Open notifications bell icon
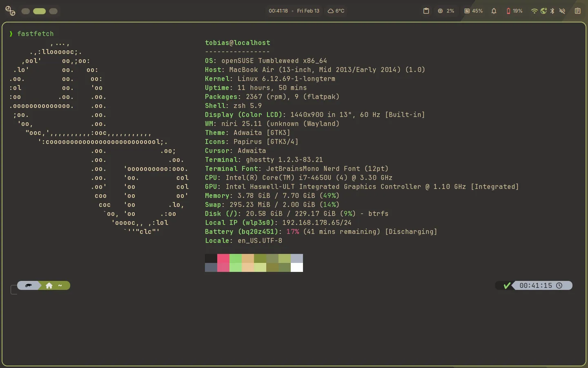 click(x=494, y=11)
